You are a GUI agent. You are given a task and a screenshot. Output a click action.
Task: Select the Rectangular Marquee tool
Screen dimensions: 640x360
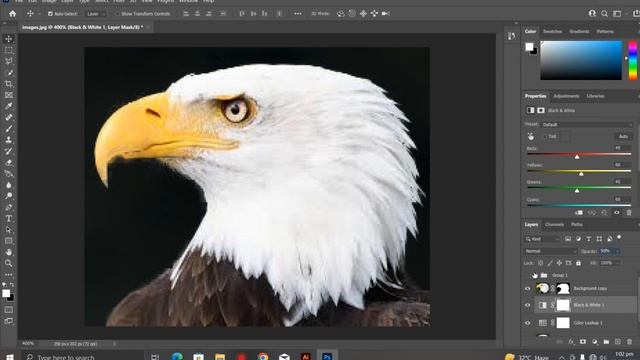[9, 50]
